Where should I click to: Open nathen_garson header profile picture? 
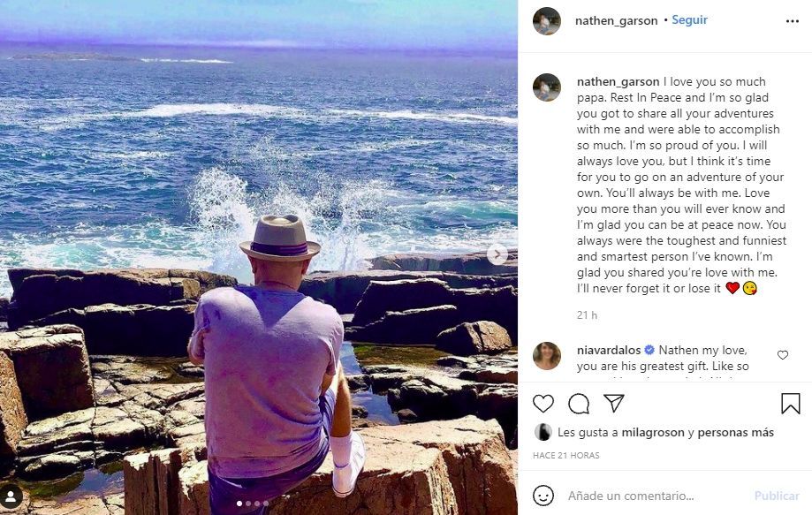point(547,20)
